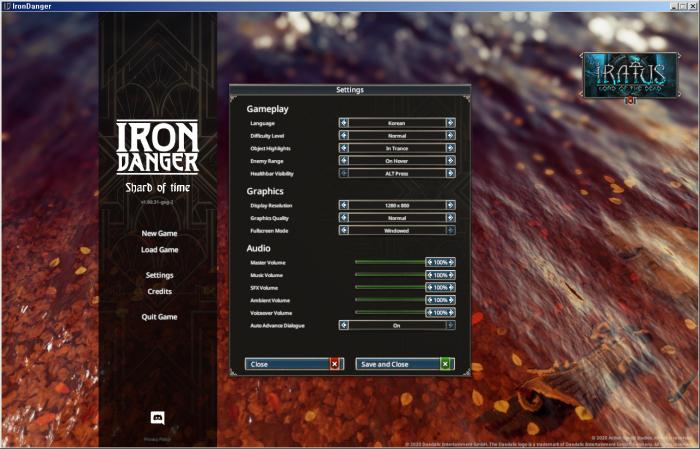Click the Privacy Policy link
The height and width of the screenshot is (449, 700).
coord(157,439)
